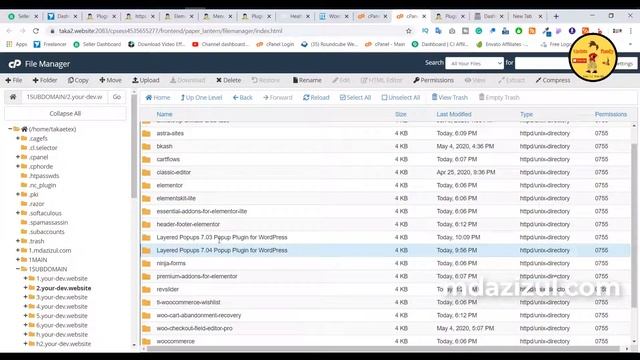This screenshot has width=640, height=360.
Task: Go to Home in the navigation bar
Action: coord(158,98)
